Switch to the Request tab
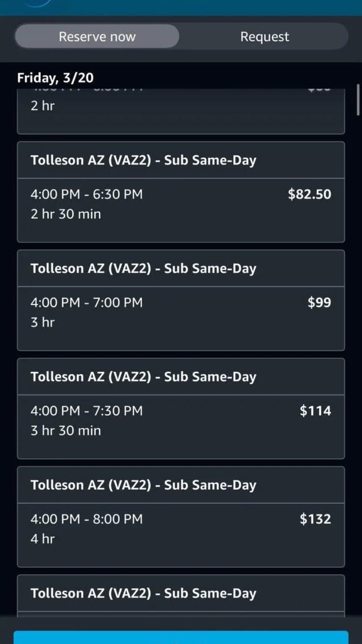 (x=264, y=36)
